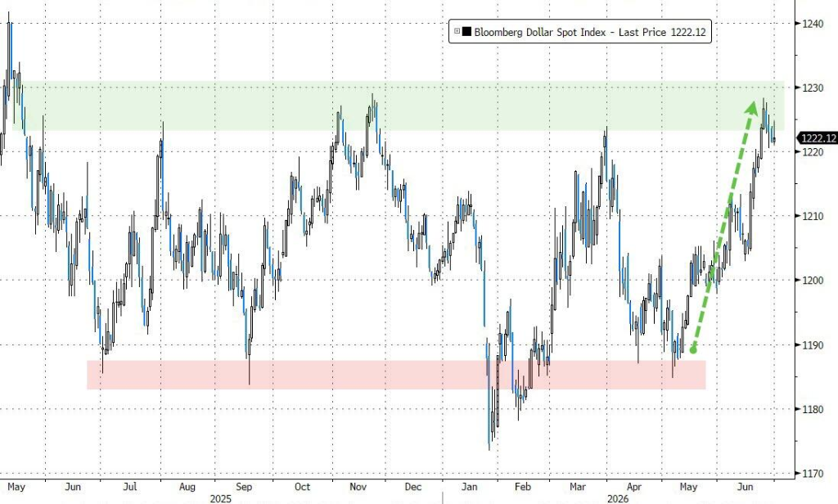The image size is (838, 504).
Task: Select the Apr month label on time axis
Action: pos(634,487)
